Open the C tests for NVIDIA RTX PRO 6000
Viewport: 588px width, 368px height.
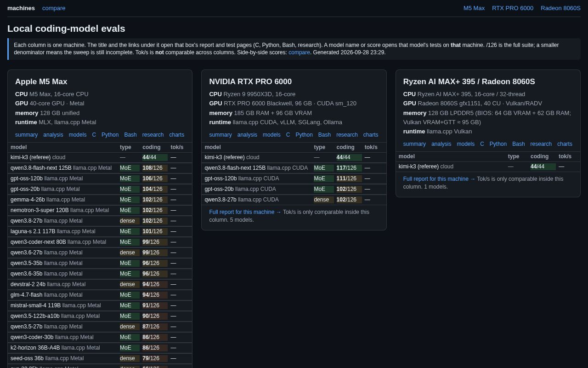pos(288,135)
